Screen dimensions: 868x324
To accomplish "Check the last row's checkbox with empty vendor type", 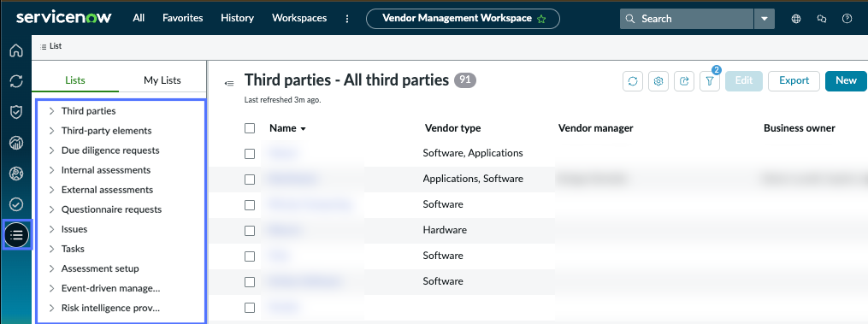I will pyautogui.click(x=250, y=308).
